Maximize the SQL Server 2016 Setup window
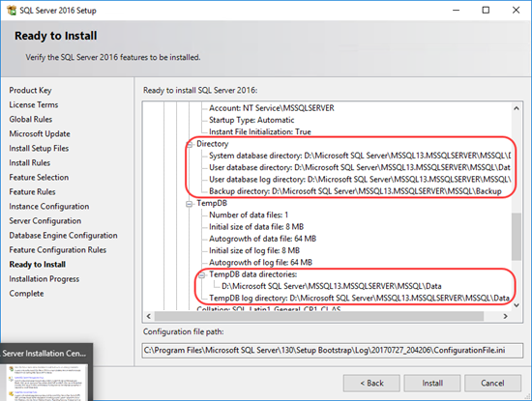The image size is (532, 401). tap(486, 11)
